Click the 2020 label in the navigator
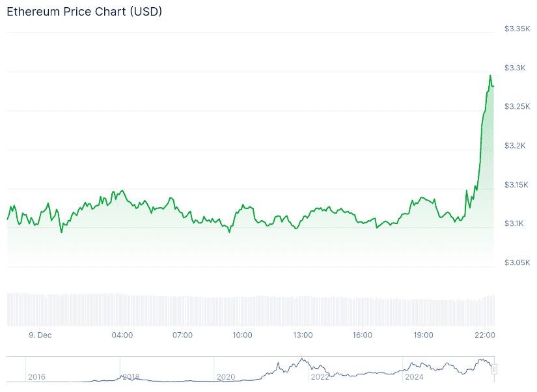537x392 pixels. pos(225,376)
